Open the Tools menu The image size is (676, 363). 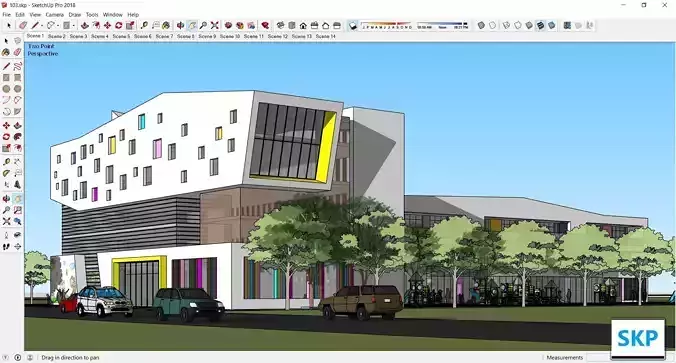pyautogui.click(x=92, y=15)
